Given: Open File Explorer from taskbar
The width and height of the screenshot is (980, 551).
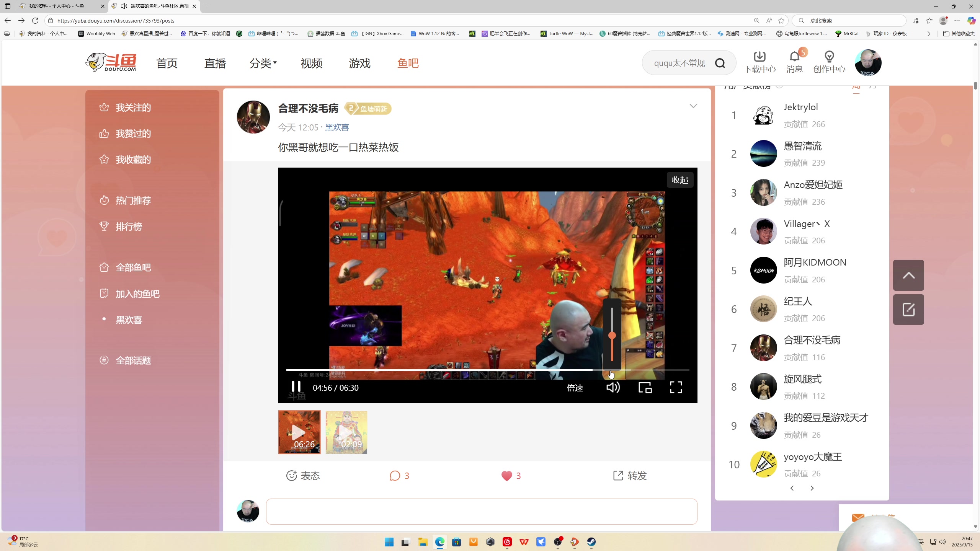Looking at the screenshot, I should (423, 542).
